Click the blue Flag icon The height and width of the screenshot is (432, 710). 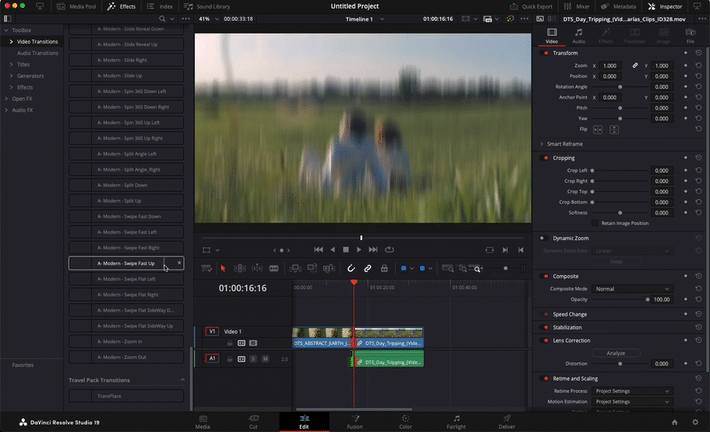pos(403,269)
